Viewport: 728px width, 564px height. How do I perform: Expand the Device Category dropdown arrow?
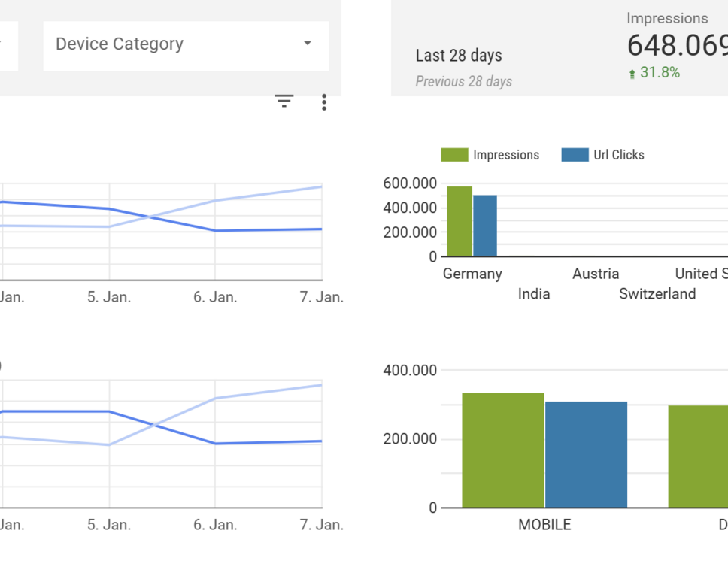tap(308, 44)
